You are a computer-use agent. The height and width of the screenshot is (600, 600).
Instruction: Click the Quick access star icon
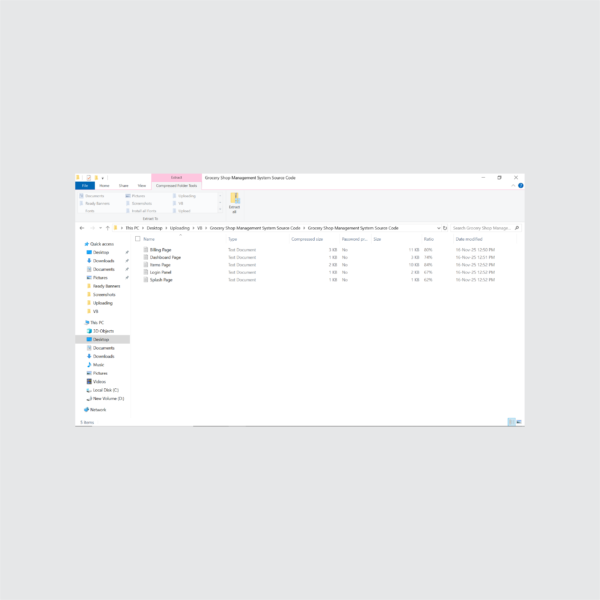coord(86,244)
